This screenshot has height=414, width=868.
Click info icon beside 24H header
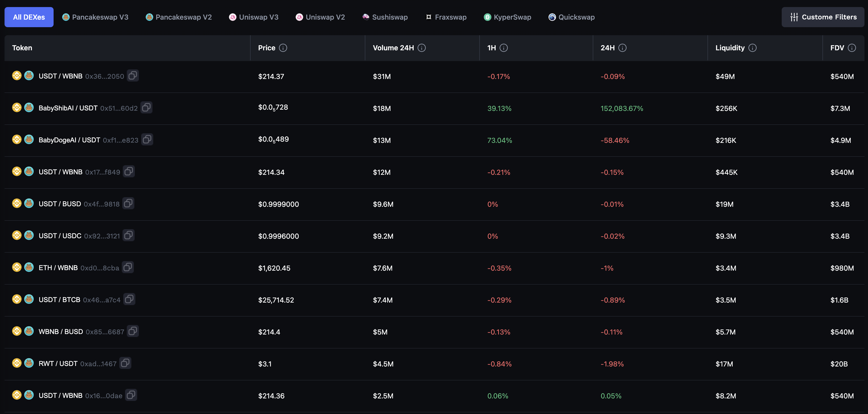[622, 48]
